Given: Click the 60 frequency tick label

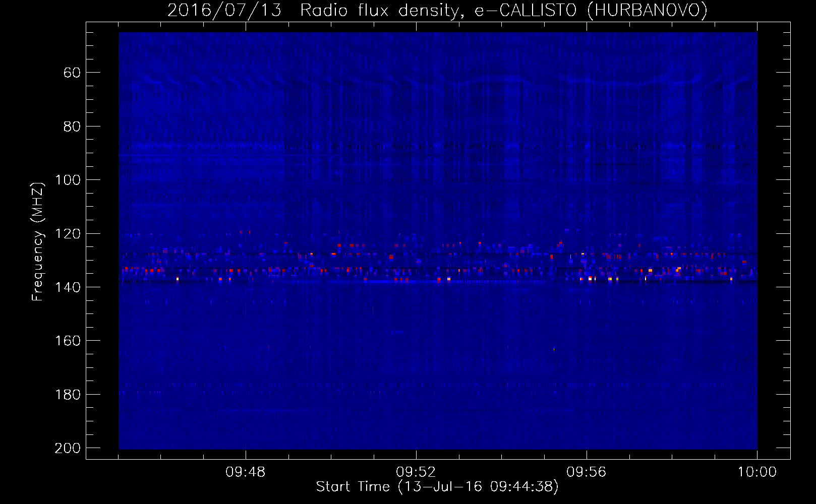Looking at the screenshot, I should (72, 73).
